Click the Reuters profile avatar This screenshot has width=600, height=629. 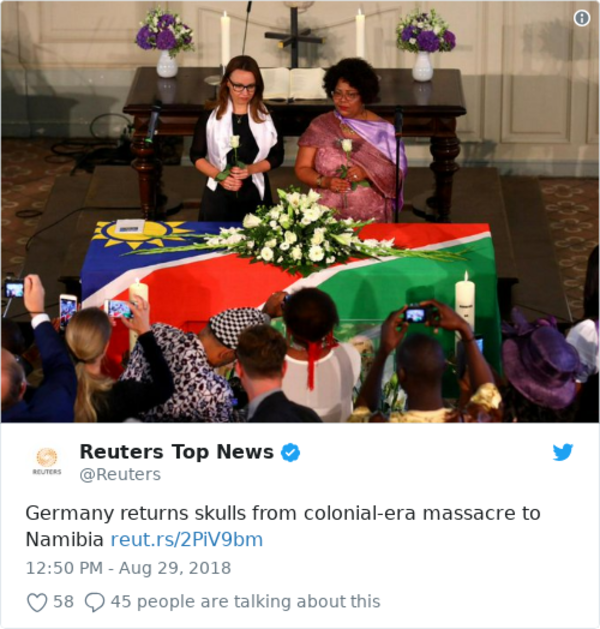pos(47,461)
